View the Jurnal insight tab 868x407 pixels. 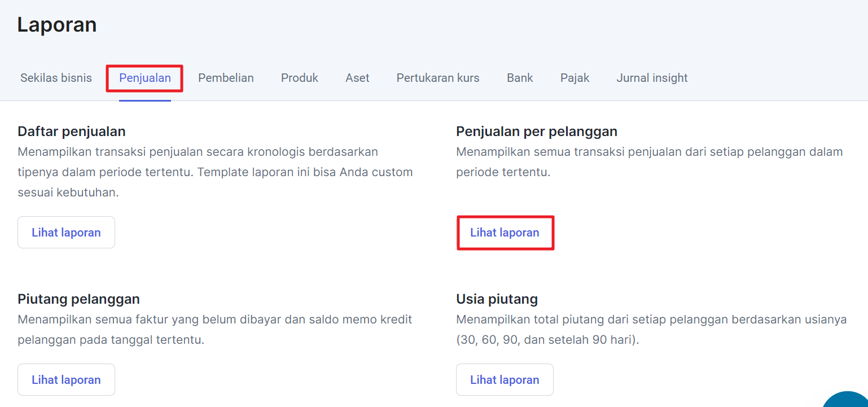tap(652, 78)
